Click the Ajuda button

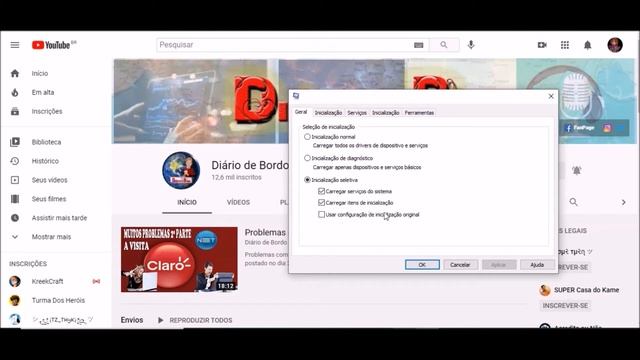[x=537, y=265]
